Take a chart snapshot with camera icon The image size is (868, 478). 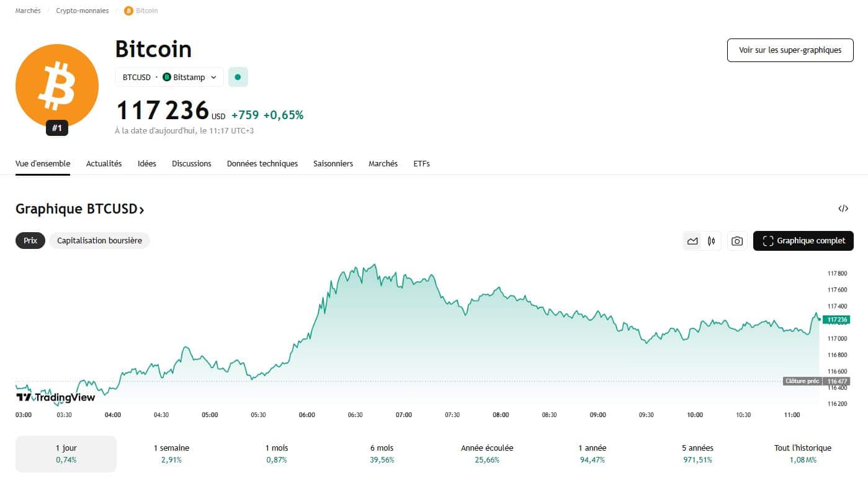736,241
